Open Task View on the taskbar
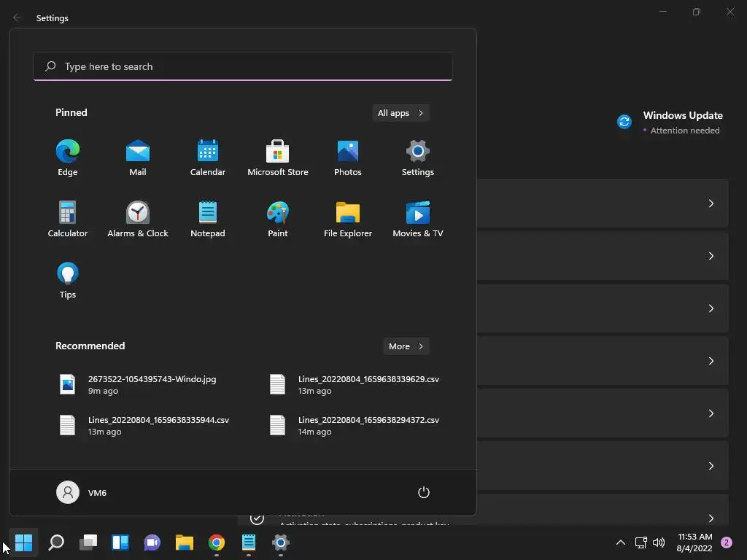This screenshot has width=747, height=560. 88,542
